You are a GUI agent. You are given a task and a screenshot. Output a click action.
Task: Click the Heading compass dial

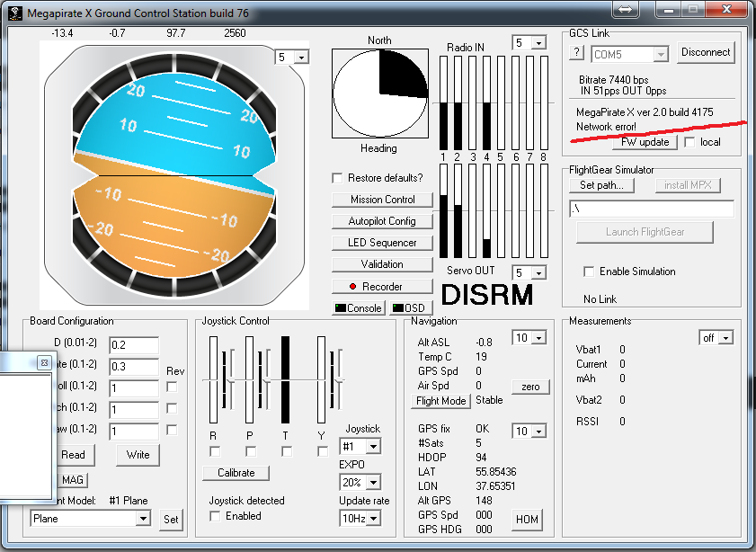pyautogui.click(x=380, y=93)
